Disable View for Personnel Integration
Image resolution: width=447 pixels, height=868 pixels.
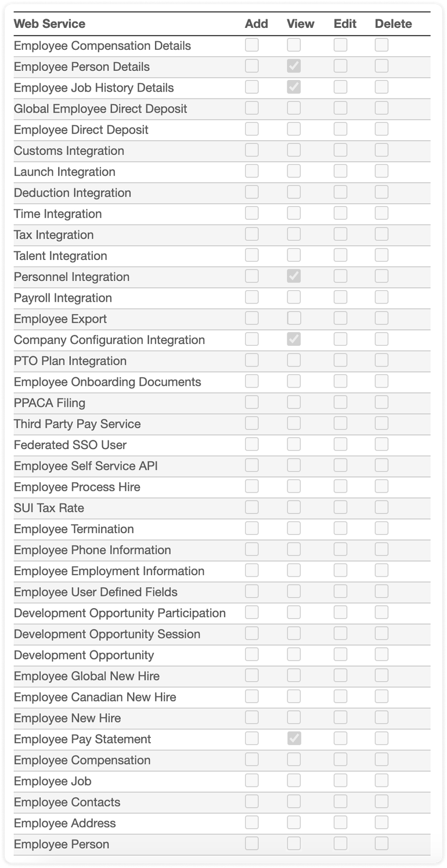(294, 276)
